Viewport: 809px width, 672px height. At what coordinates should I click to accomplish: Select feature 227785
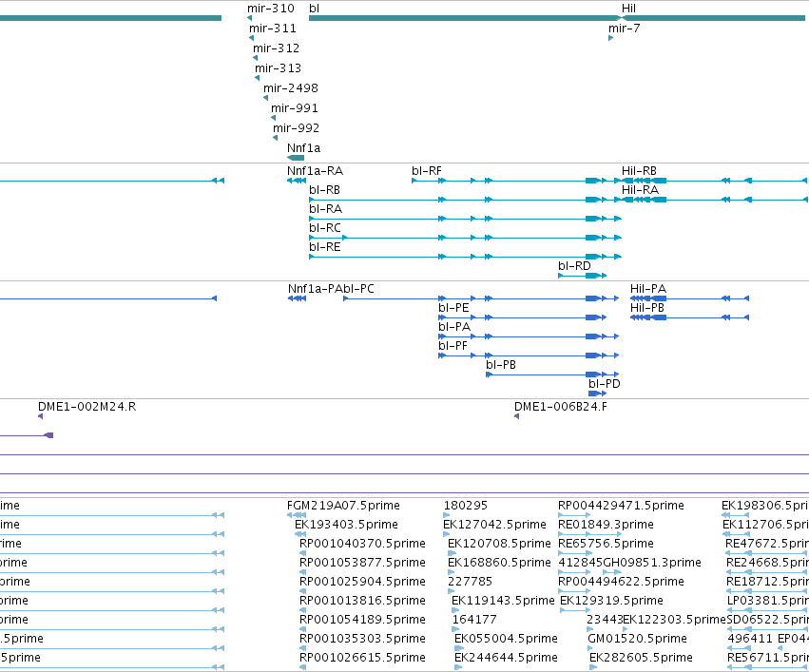[470, 582]
